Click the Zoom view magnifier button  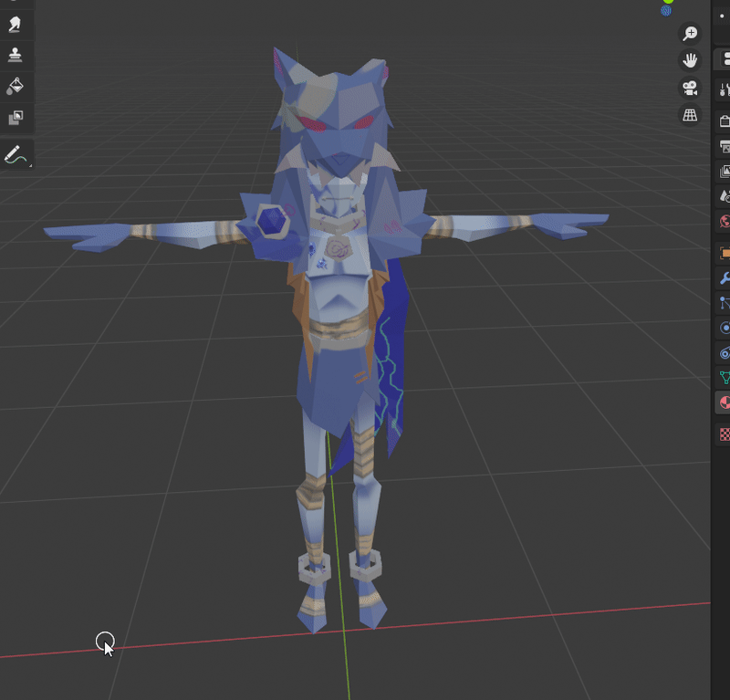point(690,34)
